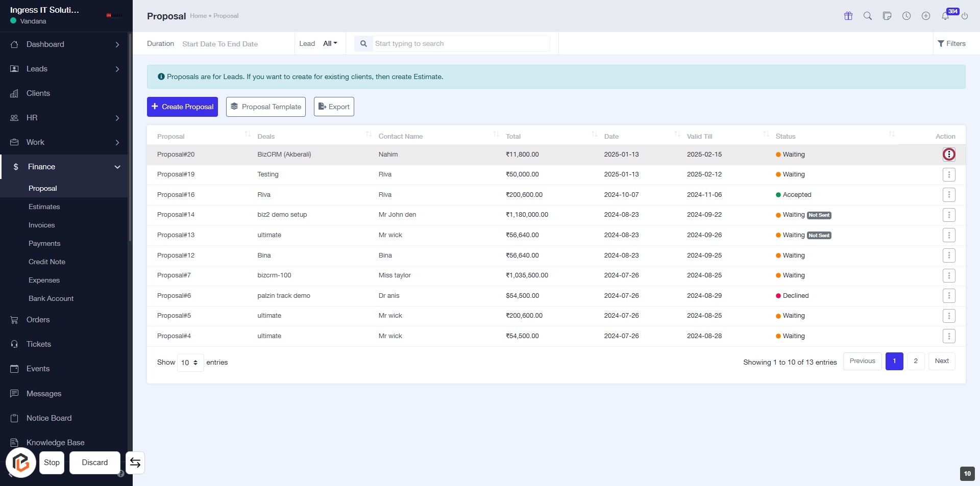
Task: Go to page 2 of proposals
Action: pyautogui.click(x=916, y=361)
